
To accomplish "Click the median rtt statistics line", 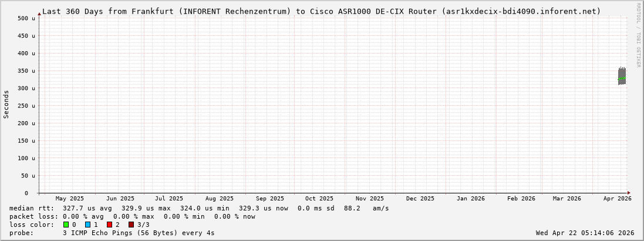I will click(x=199, y=208).
